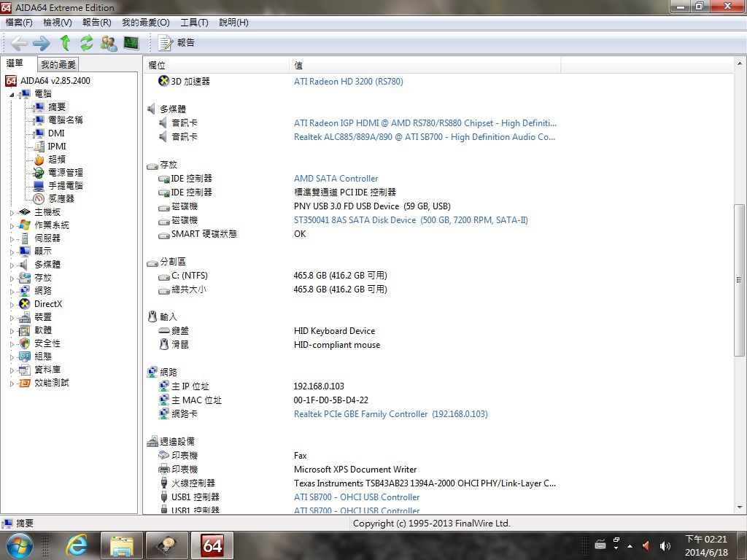Launch Internet Explorer from taskbar

(76, 545)
